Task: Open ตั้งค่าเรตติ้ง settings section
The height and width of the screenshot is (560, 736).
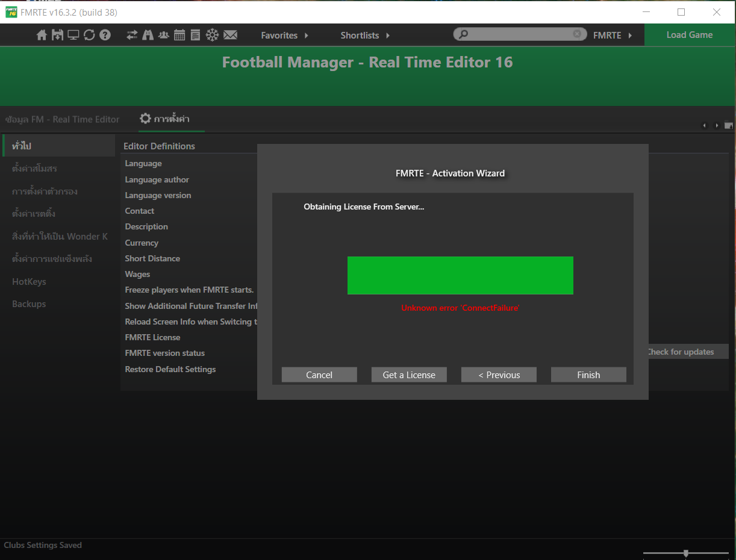Action: (34, 214)
